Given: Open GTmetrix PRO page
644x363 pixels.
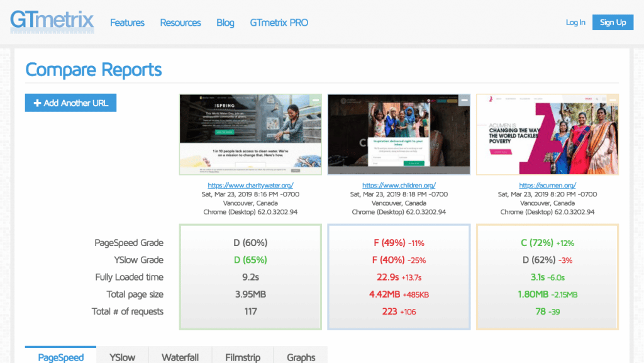Looking at the screenshot, I should 279,23.
